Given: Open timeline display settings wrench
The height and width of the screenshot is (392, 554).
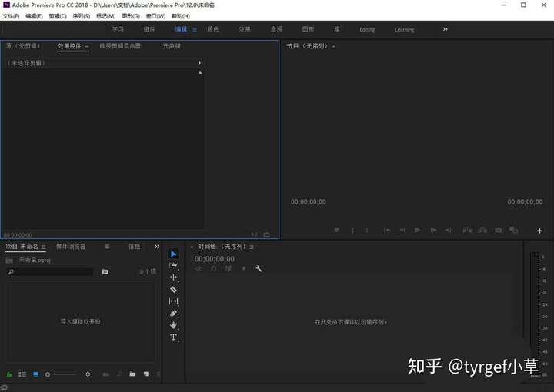Looking at the screenshot, I should point(259,268).
